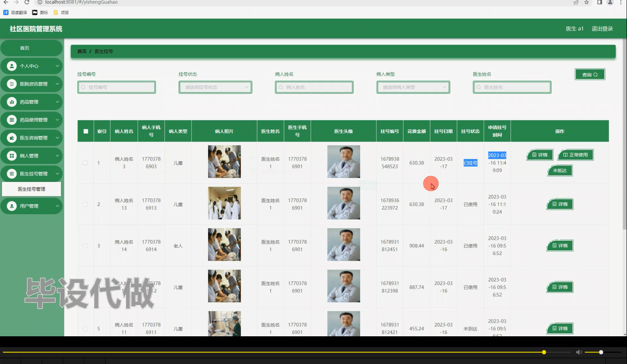627x364 pixels.
Task: Expand the 个人中心 menu chevron
Action: 57,66
